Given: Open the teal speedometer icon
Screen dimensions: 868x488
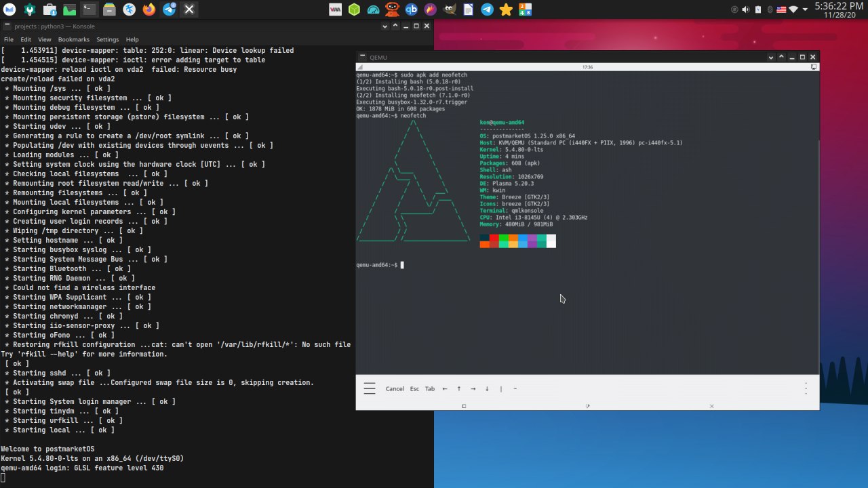Looking at the screenshot, I should coord(373,9).
